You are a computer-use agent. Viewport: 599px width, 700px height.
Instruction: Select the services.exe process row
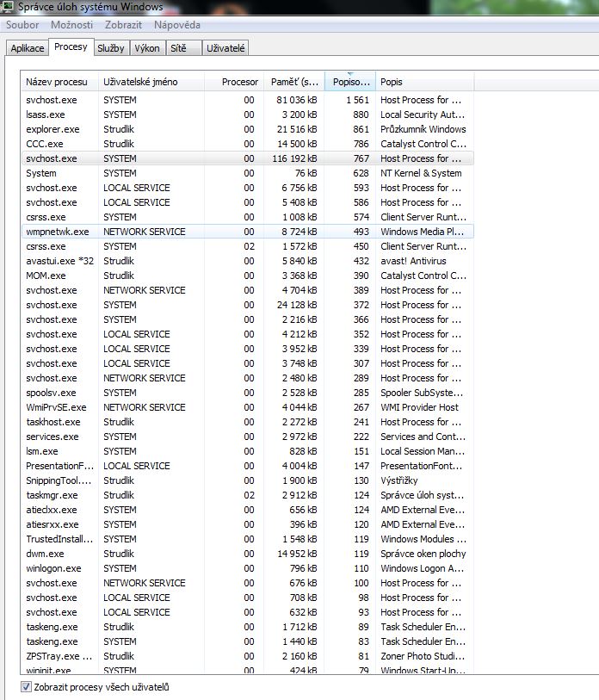247,437
